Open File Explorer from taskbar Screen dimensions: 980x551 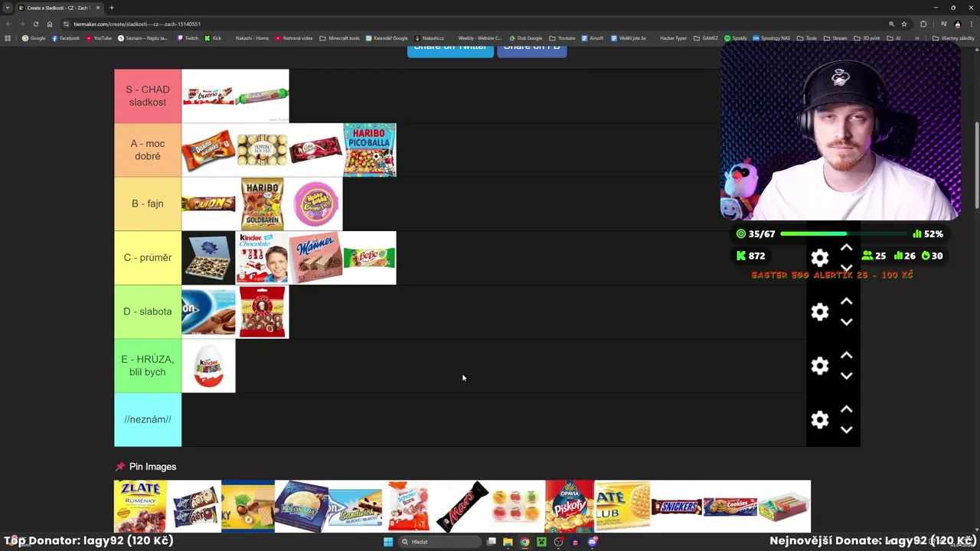coord(508,542)
